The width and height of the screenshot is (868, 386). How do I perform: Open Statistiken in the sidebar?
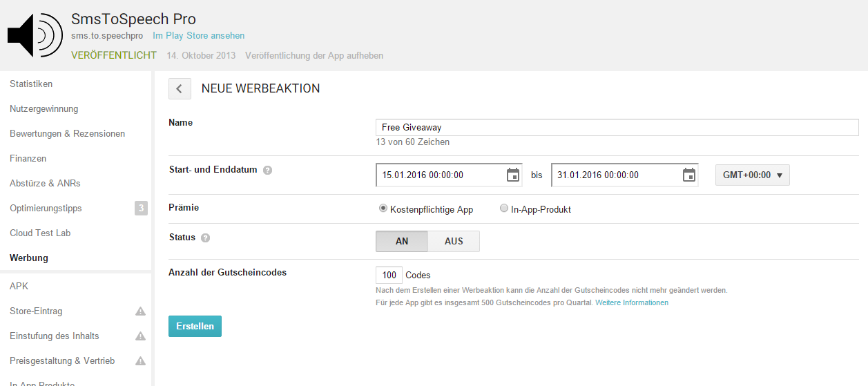(31, 84)
